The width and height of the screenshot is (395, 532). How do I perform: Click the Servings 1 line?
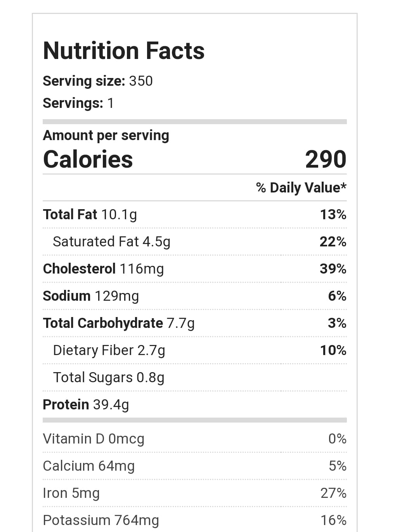(78, 103)
